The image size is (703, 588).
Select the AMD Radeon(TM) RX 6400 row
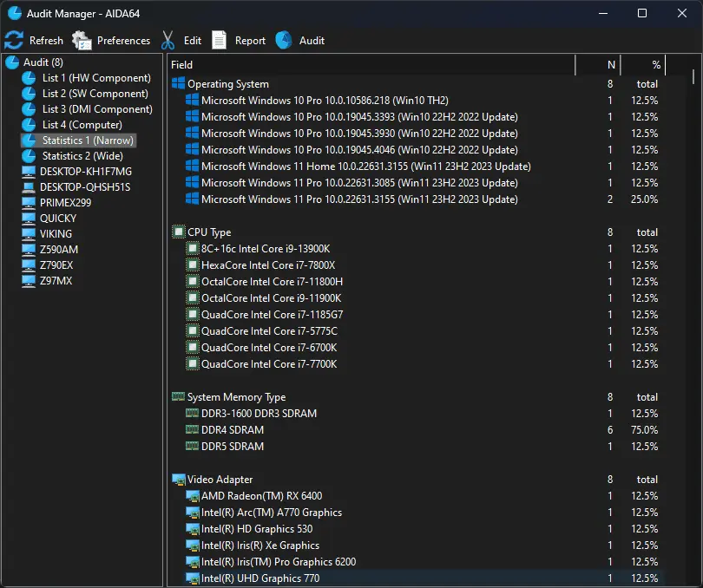[415, 496]
